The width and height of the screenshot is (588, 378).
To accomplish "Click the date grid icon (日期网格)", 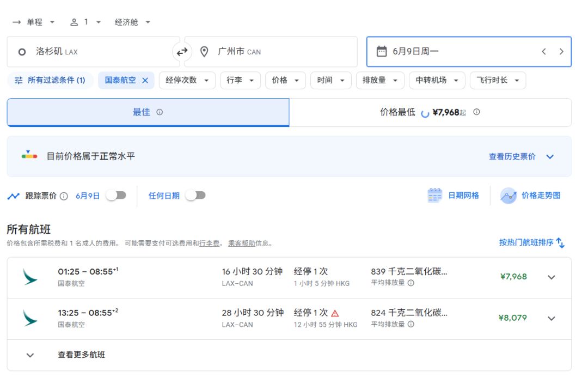I will [435, 196].
